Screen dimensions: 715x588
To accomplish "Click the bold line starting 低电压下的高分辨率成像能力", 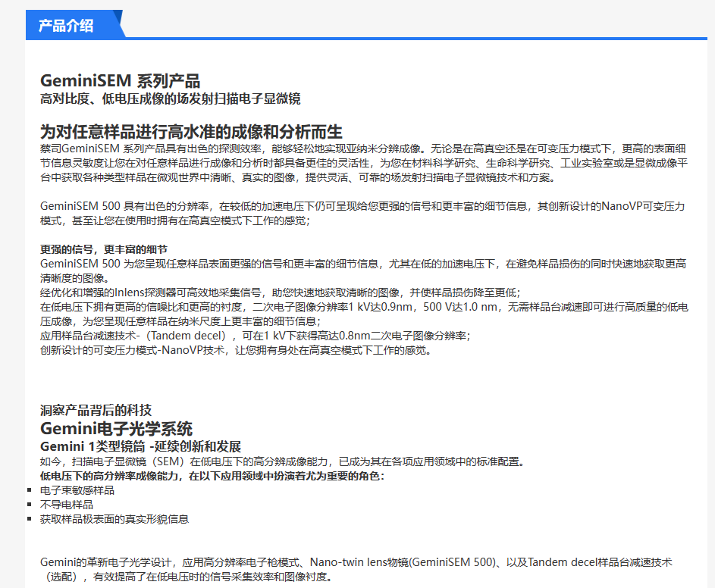I will 212,477.
